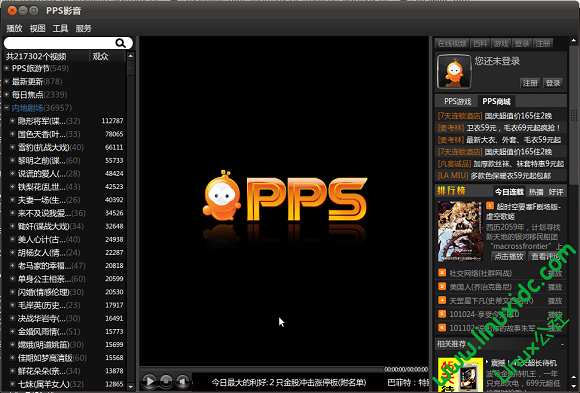Open the 服务 menu
The width and height of the screenshot is (580, 393).
point(84,28)
